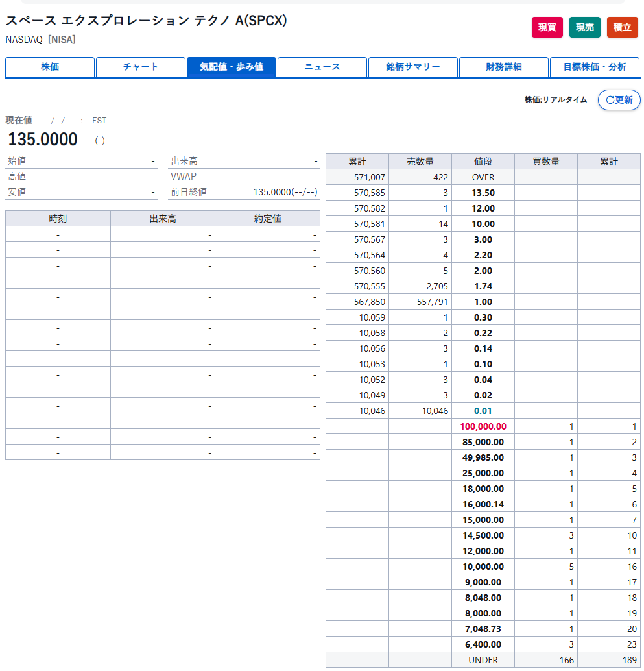Select the 気配値・歩み値 tab
The image size is (644, 671).
coord(232,67)
